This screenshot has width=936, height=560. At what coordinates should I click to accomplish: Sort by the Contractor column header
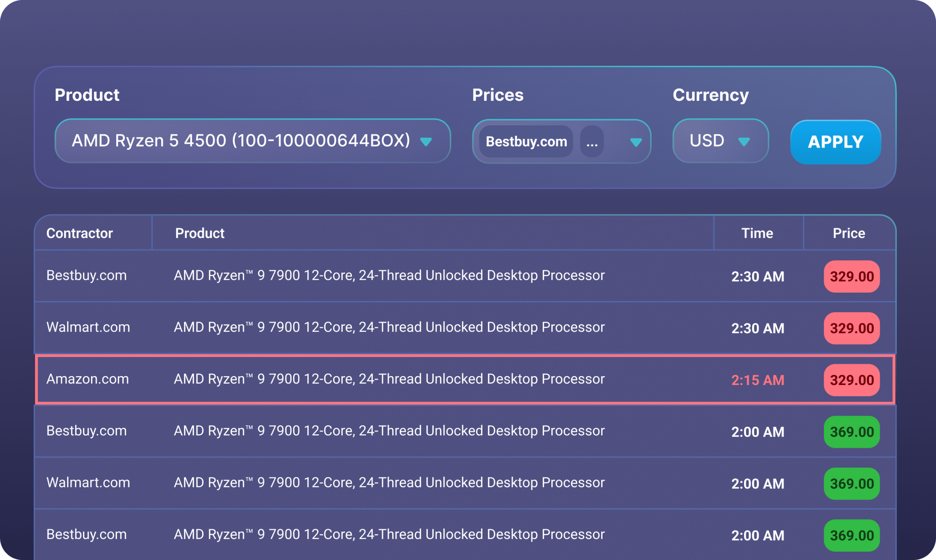80,233
